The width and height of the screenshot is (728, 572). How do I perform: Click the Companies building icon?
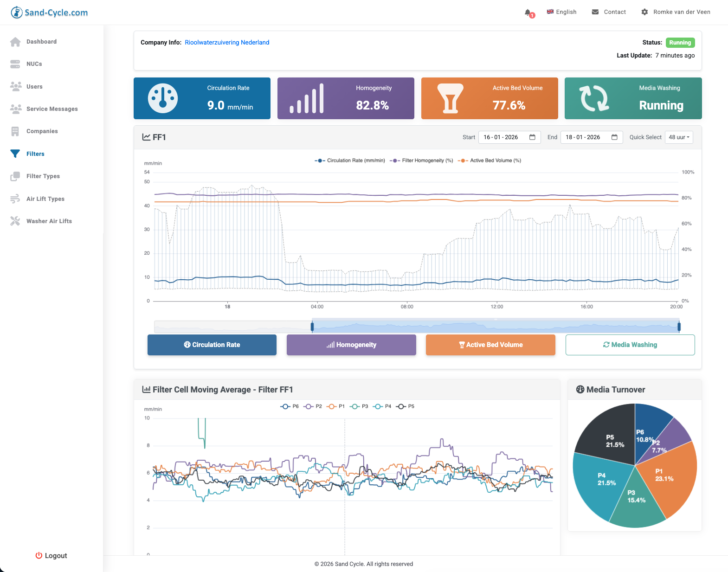coord(15,131)
